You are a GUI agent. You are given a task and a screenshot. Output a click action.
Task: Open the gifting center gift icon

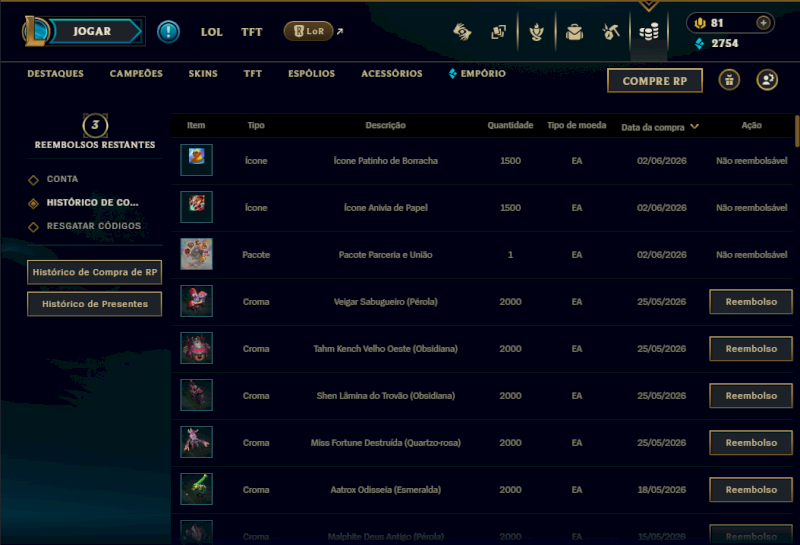729,80
